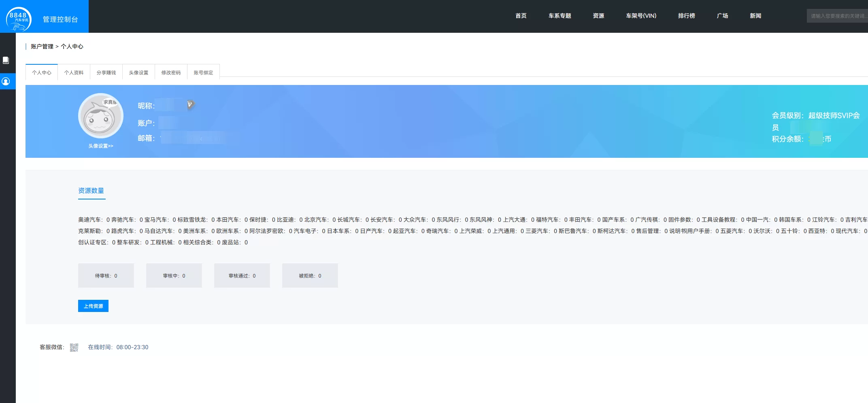Click the 说明书用户手册 resource count
The image size is (868, 403).
tap(694, 231)
